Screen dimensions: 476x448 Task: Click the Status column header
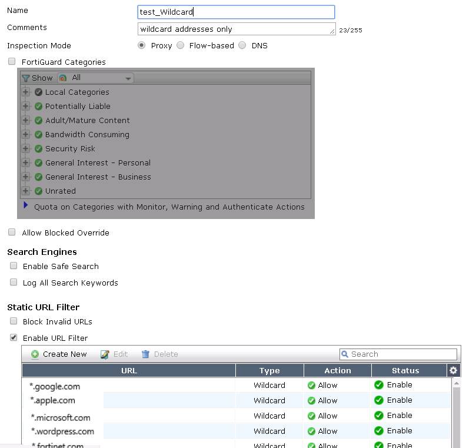coord(405,370)
